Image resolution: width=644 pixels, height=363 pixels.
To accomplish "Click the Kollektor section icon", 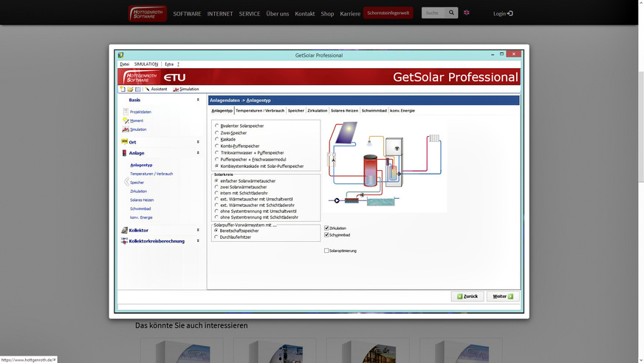I will coord(123,230).
